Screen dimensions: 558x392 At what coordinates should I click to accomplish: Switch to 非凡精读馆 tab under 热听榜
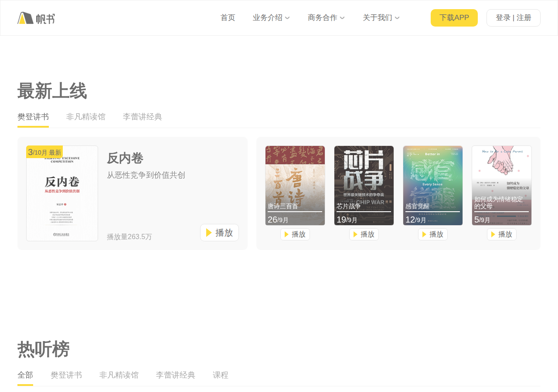click(119, 375)
